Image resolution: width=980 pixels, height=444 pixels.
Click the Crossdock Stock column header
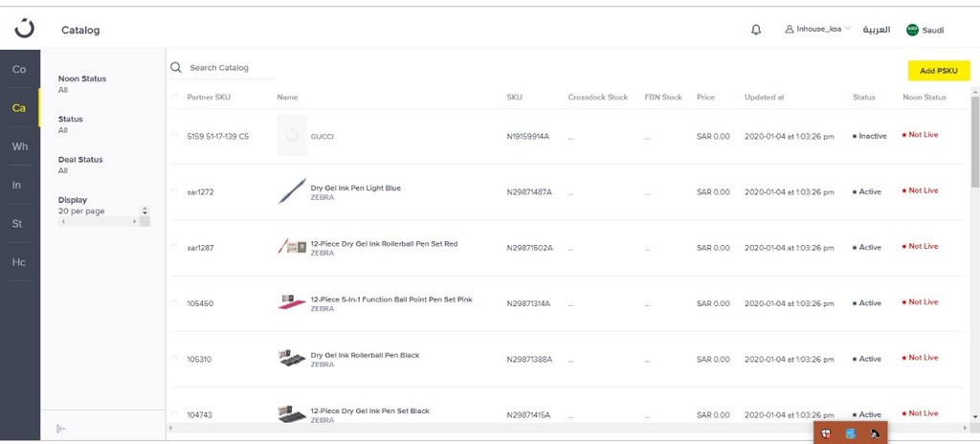(597, 98)
